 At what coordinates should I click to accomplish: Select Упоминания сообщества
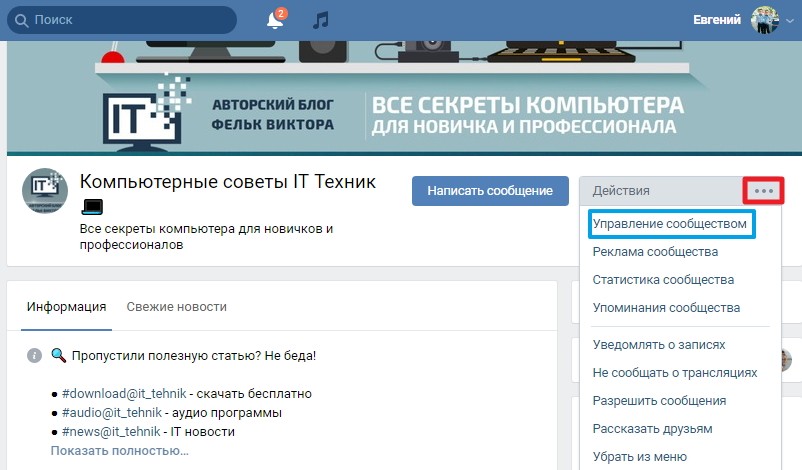click(666, 307)
